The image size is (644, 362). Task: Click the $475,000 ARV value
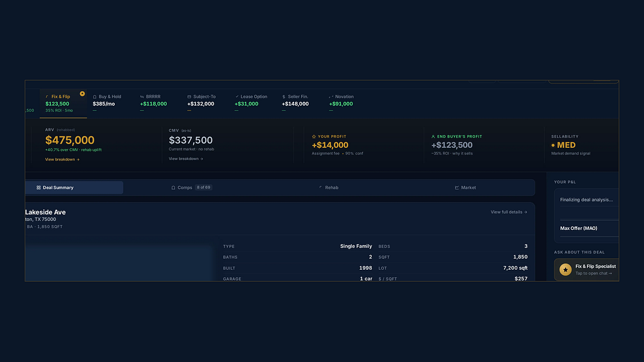coord(70,140)
